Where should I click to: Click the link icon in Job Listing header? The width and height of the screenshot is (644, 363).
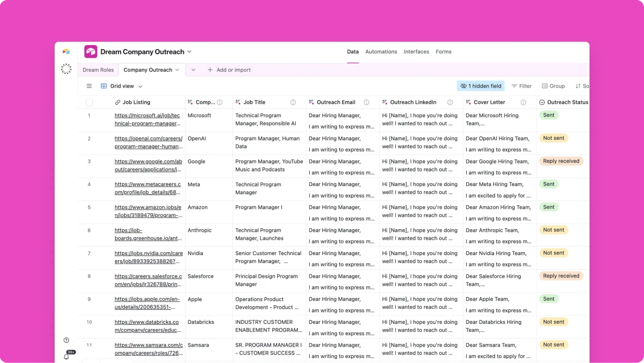tap(118, 102)
